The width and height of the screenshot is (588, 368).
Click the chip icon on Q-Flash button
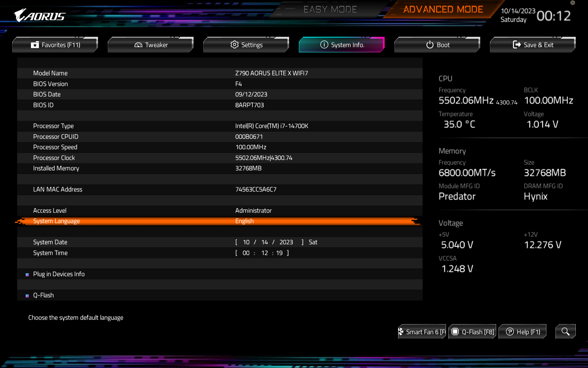(x=455, y=332)
